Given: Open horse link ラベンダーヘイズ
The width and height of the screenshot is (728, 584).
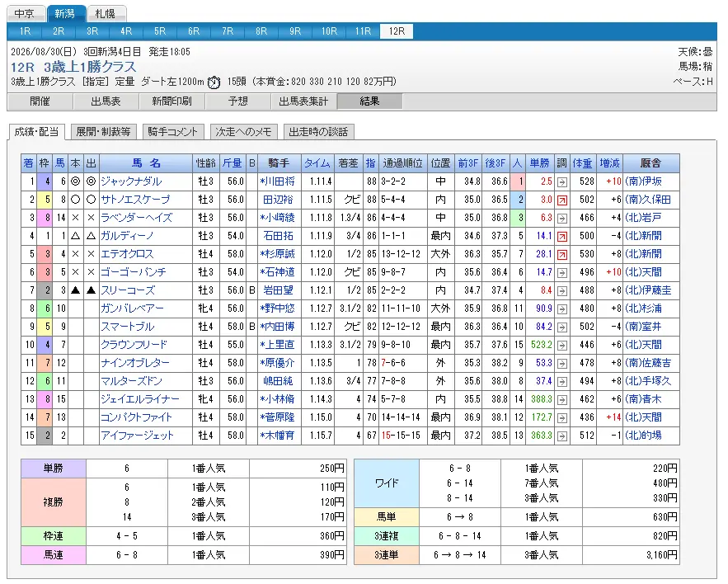Looking at the screenshot, I should point(137,218).
